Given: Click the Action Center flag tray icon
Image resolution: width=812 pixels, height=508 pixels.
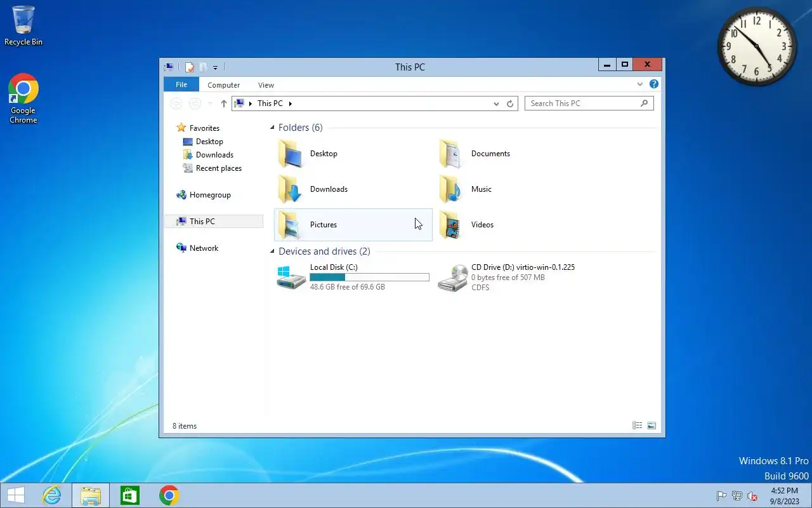Looking at the screenshot, I should click(722, 497).
